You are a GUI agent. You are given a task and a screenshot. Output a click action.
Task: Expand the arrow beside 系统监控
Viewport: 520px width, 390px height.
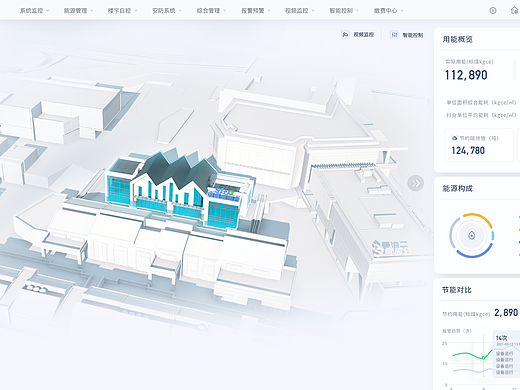47,11
